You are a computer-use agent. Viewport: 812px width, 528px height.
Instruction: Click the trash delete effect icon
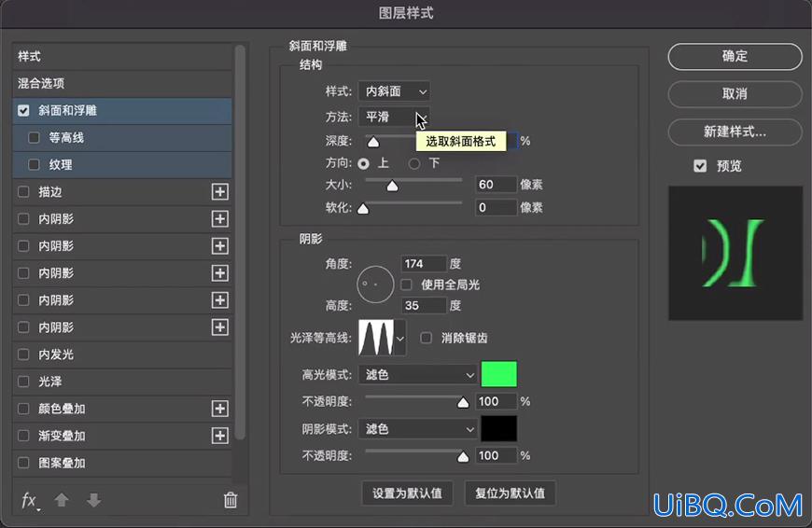tap(231, 500)
